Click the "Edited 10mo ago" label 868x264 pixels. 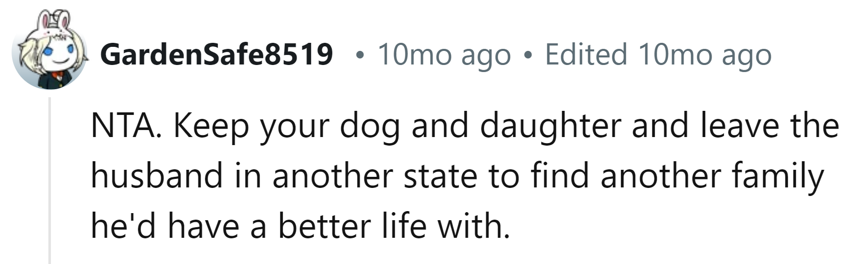(x=658, y=54)
